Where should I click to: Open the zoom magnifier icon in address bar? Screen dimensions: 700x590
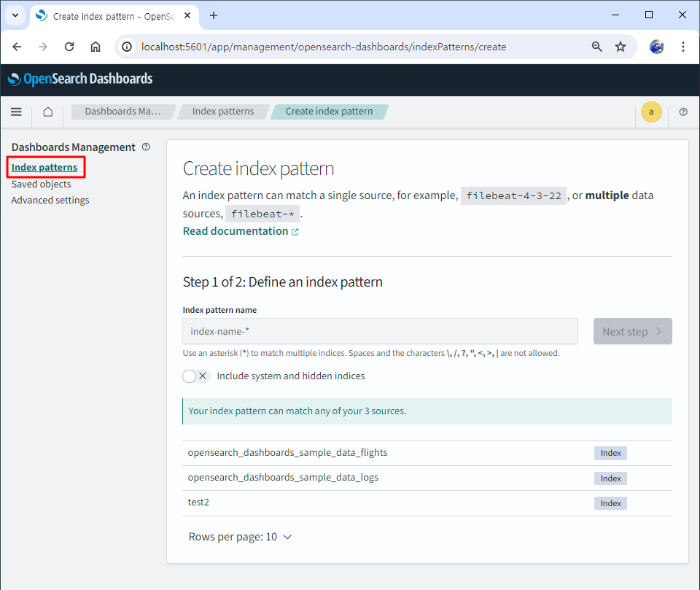pos(597,47)
